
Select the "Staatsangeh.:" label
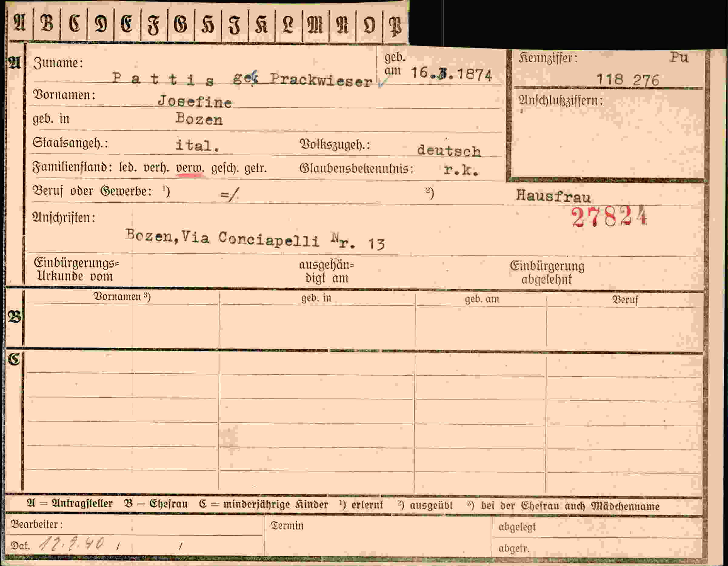[70, 143]
